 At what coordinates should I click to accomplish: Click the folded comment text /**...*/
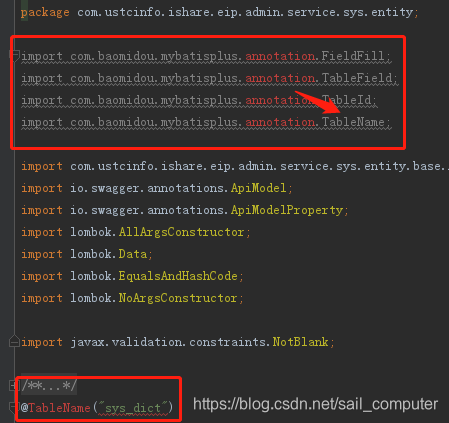click(49, 386)
